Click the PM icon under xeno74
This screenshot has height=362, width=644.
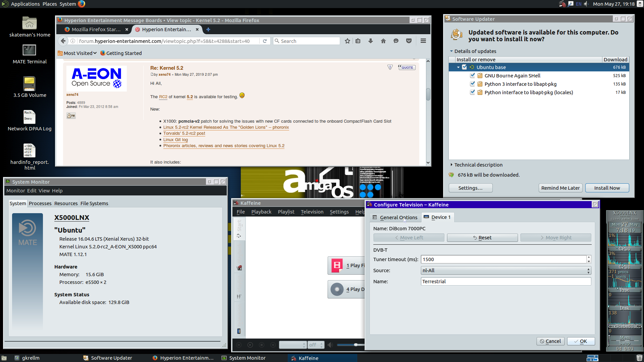pyautogui.click(x=71, y=116)
